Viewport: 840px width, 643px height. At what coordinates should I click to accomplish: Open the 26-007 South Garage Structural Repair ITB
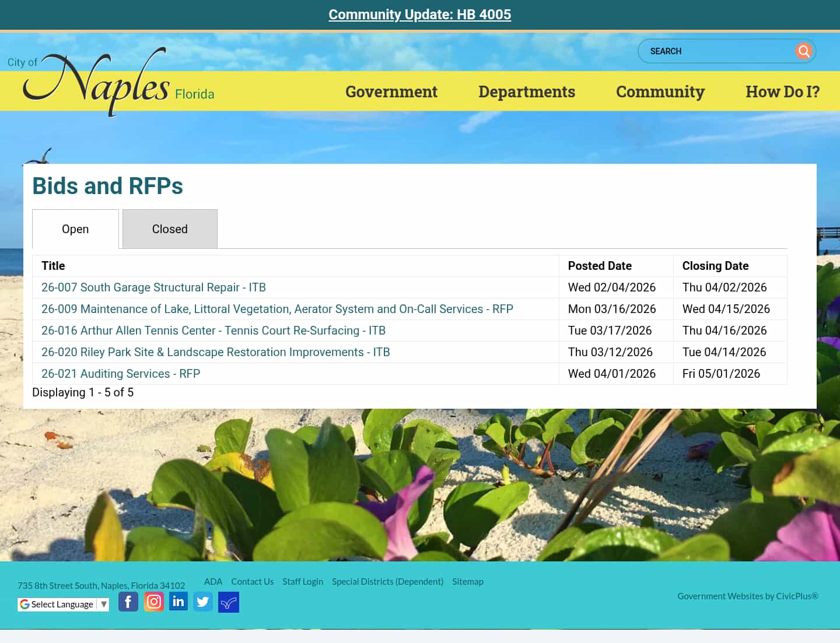pos(153,287)
